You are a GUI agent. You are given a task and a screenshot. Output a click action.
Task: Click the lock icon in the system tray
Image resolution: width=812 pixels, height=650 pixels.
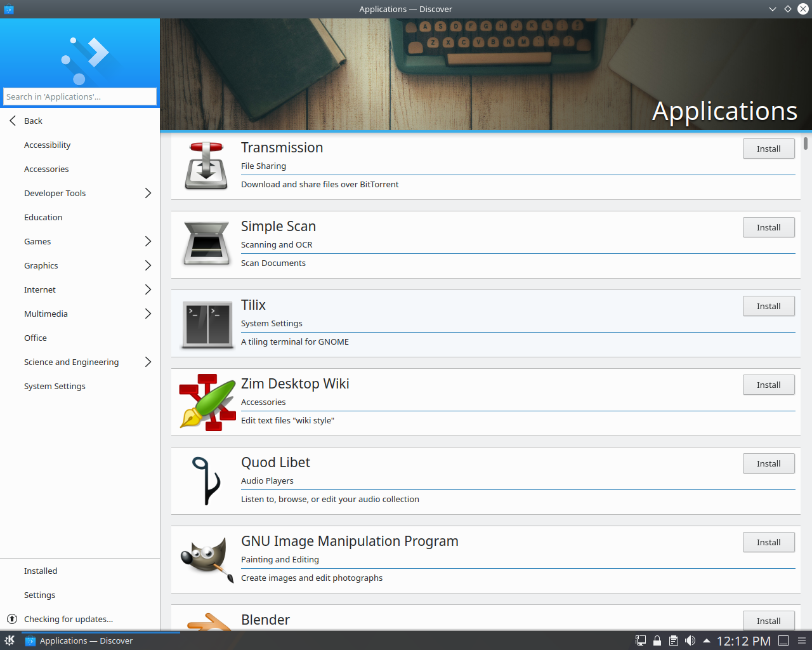[x=657, y=640]
